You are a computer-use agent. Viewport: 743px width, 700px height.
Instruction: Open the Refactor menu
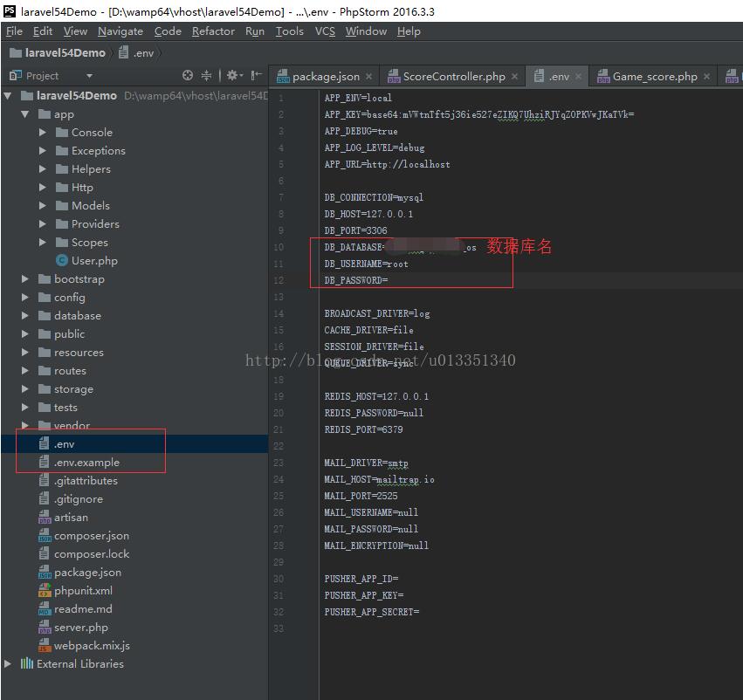pos(213,31)
